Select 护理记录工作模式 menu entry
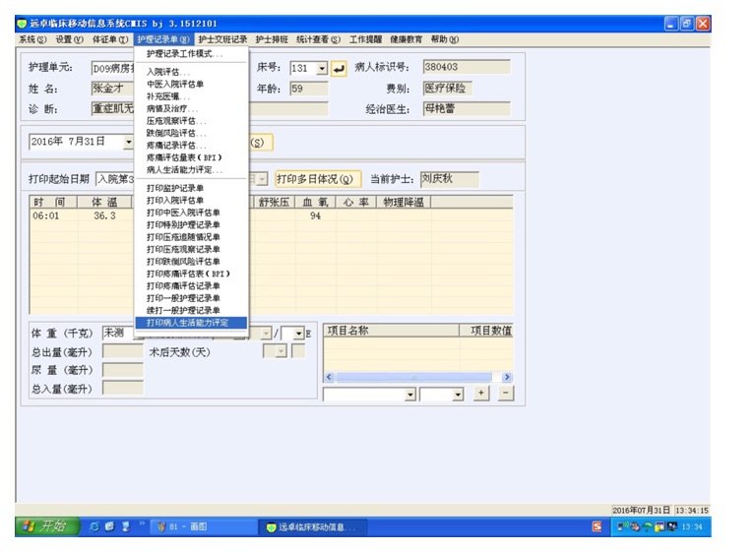This screenshot has width=756, height=552. [191, 53]
